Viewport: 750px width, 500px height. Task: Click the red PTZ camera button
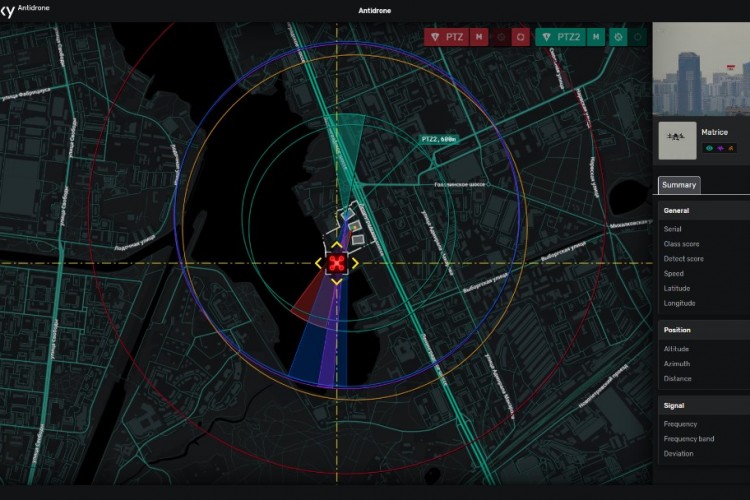pos(447,37)
